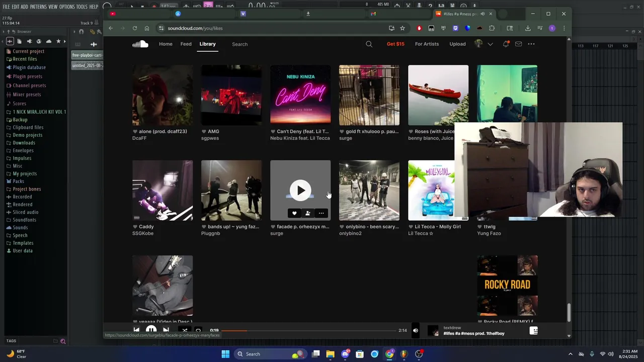Open the player queue icon

click(x=534, y=330)
